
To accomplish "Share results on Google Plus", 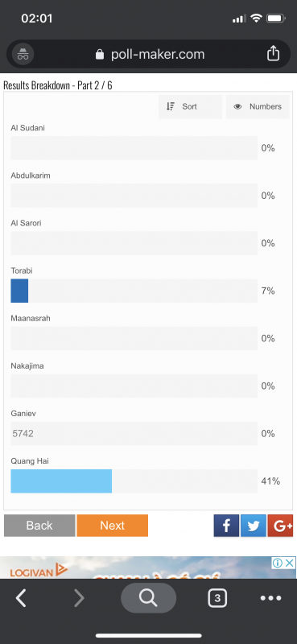I will [x=280, y=526].
